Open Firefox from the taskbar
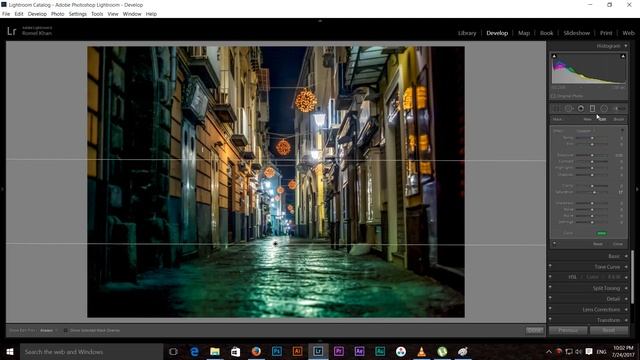Image resolution: width=640 pixels, height=360 pixels. click(256, 351)
